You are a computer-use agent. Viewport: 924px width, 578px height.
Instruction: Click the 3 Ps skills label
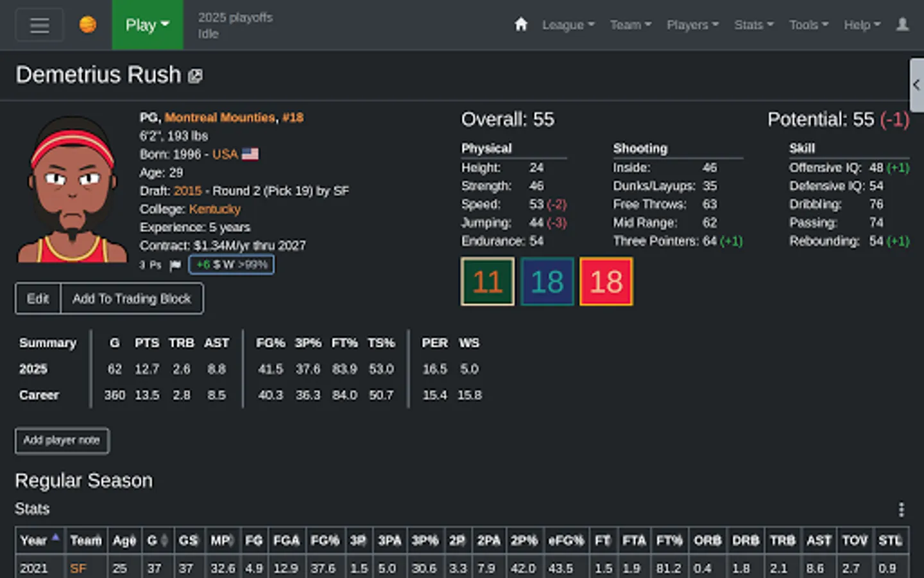click(x=151, y=265)
